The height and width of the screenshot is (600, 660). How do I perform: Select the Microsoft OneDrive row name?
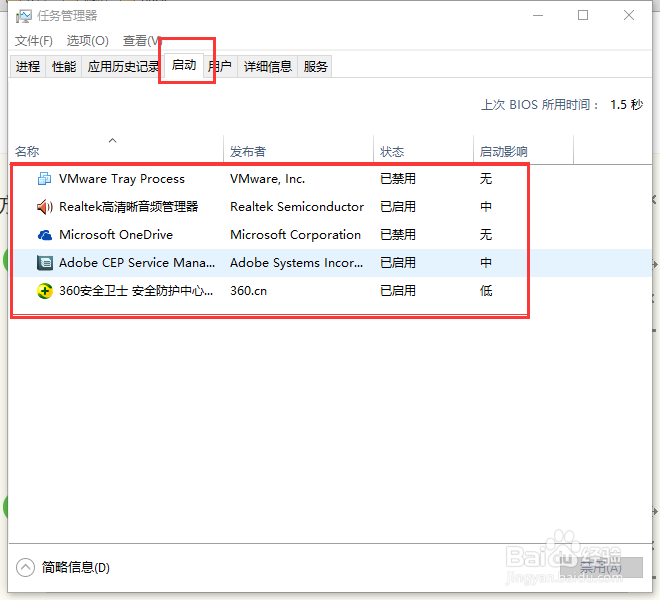click(116, 235)
